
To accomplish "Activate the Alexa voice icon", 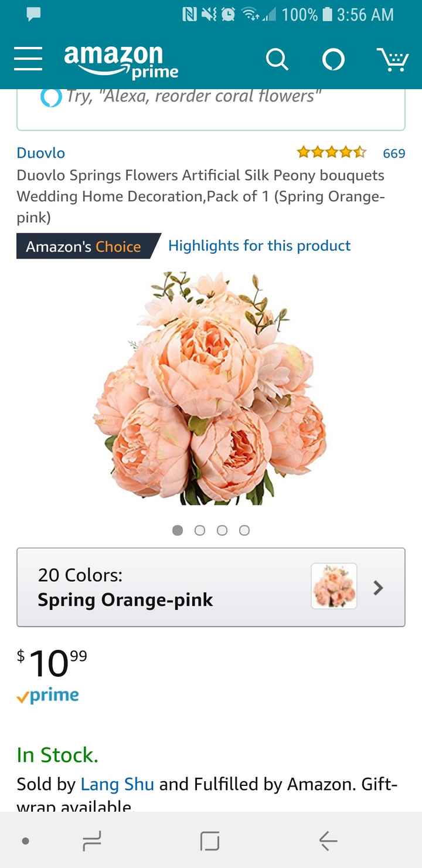I will (332, 59).
